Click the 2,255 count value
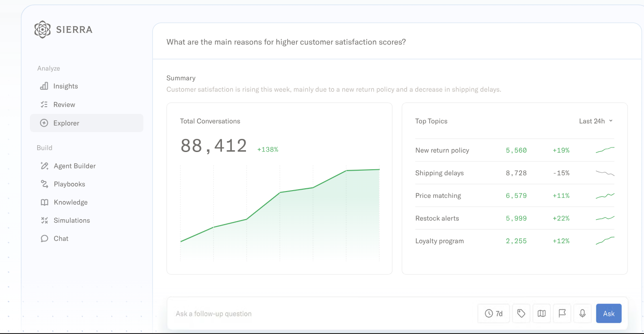Image resolution: width=644 pixels, height=334 pixels. pyautogui.click(x=516, y=241)
